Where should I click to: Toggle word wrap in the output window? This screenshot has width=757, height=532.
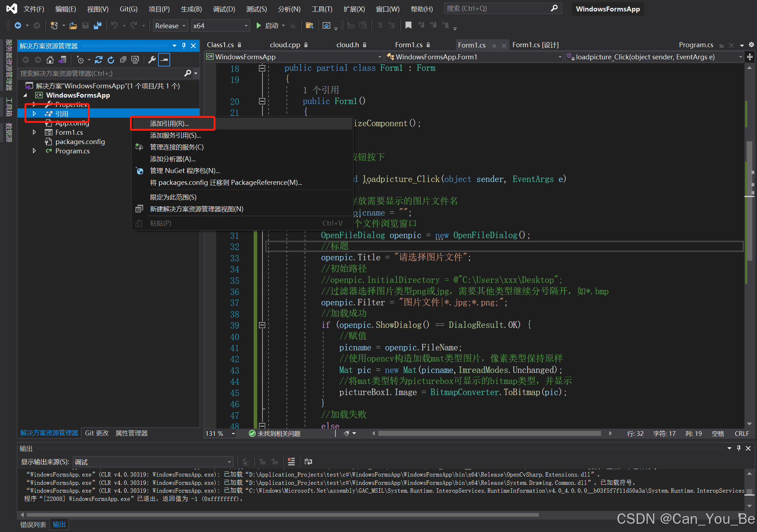[308, 462]
